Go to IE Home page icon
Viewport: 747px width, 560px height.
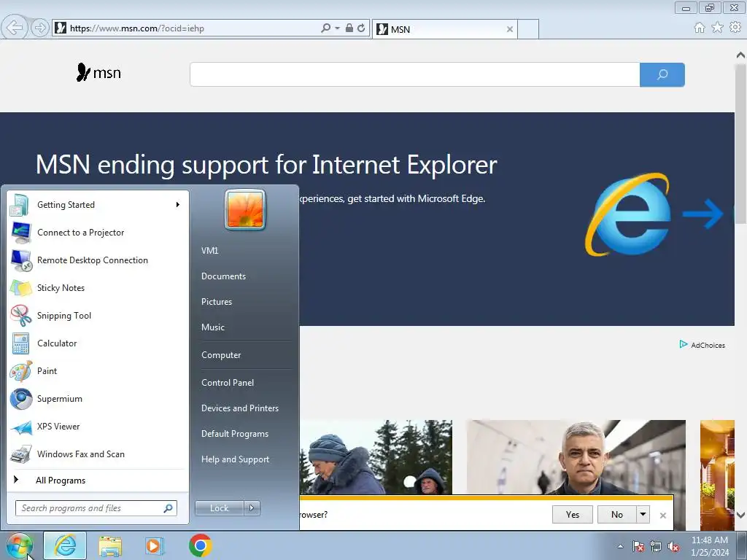coord(700,28)
